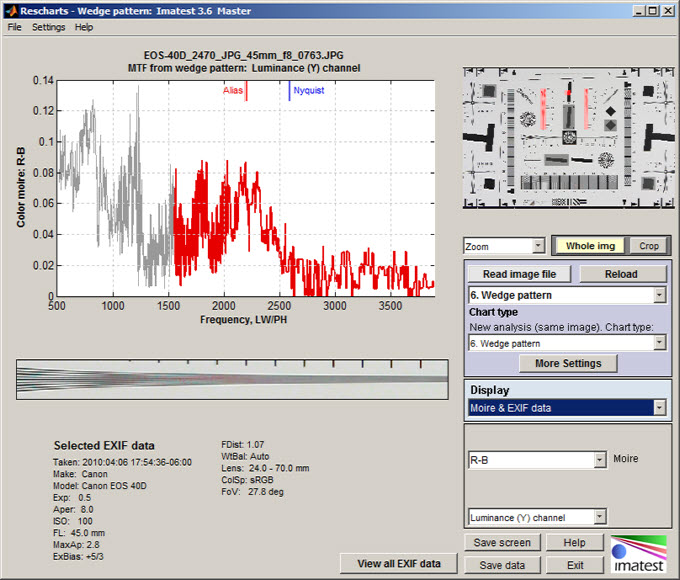The image size is (680, 580).
Task: Minimize the Rescharts window
Action: 638,11
